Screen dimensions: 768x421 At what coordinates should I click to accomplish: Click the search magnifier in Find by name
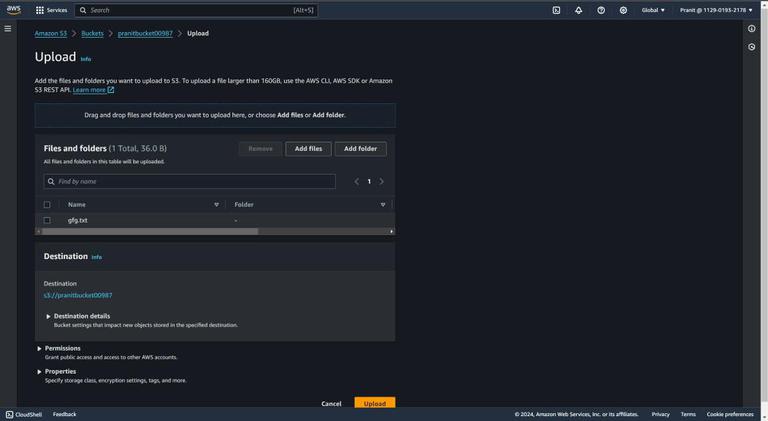tap(51, 182)
